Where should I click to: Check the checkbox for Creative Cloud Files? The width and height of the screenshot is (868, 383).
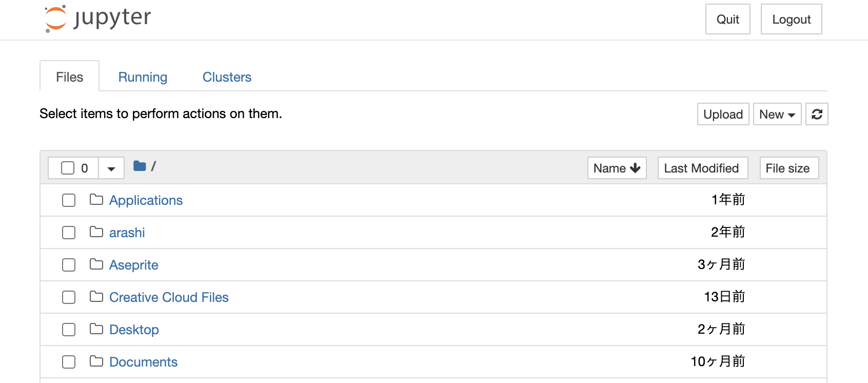[68, 297]
